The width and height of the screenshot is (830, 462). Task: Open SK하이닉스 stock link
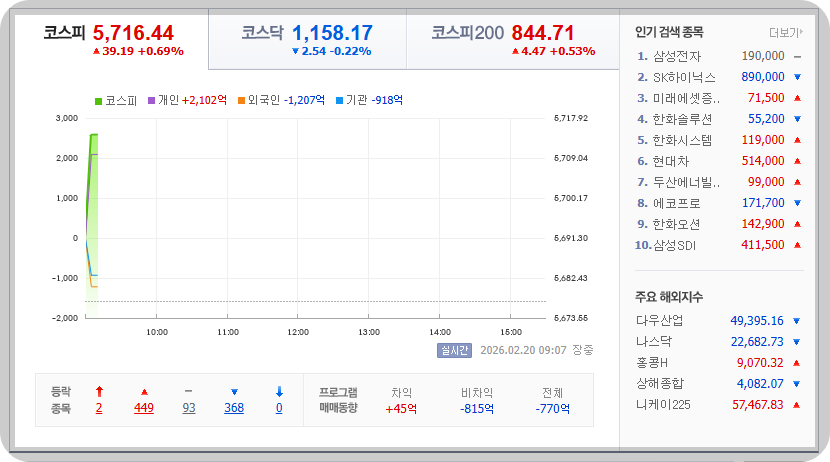tap(684, 77)
